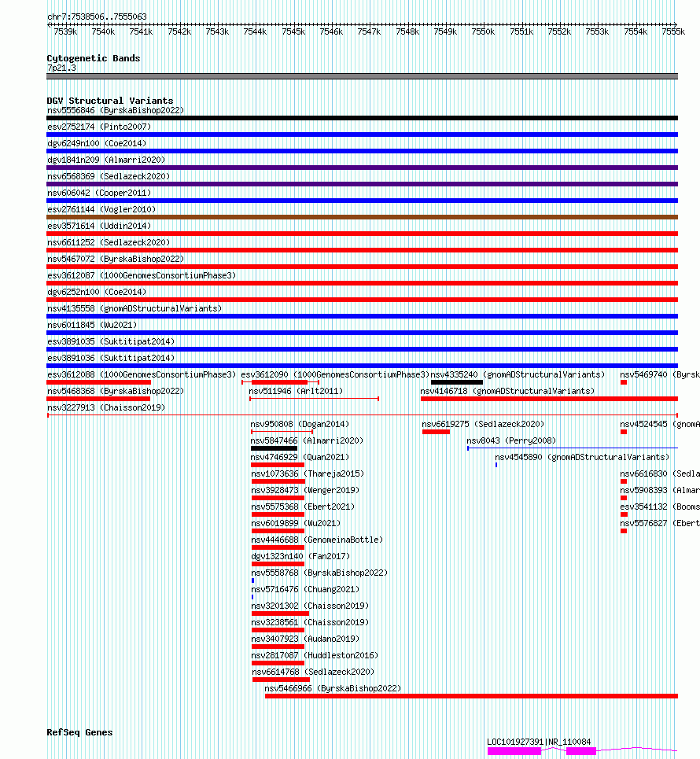Click dgv1323n140 (Fan2017) label

[x=300, y=556]
